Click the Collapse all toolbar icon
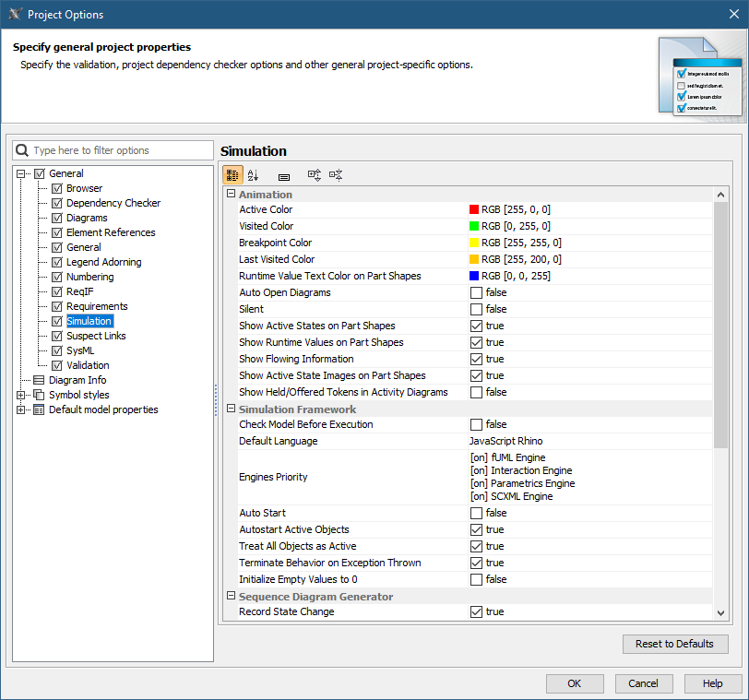The image size is (749, 700). 336,175
